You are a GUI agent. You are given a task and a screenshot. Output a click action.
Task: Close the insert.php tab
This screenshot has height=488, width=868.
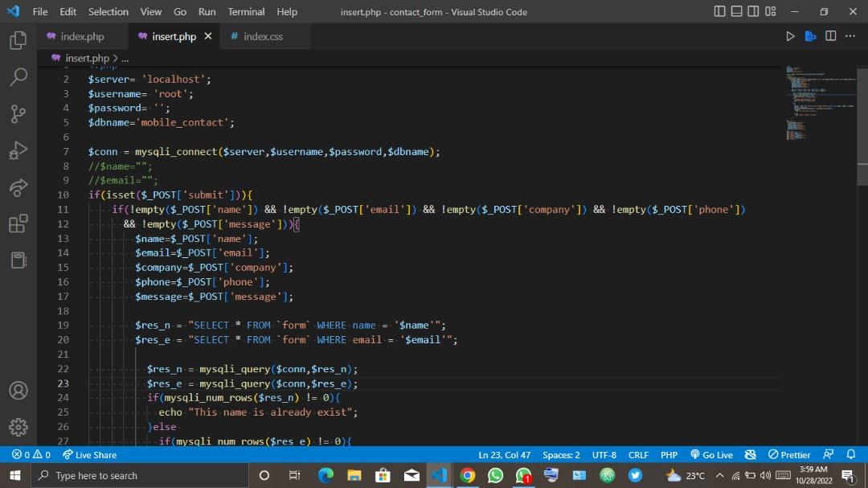tap(208, 36)
